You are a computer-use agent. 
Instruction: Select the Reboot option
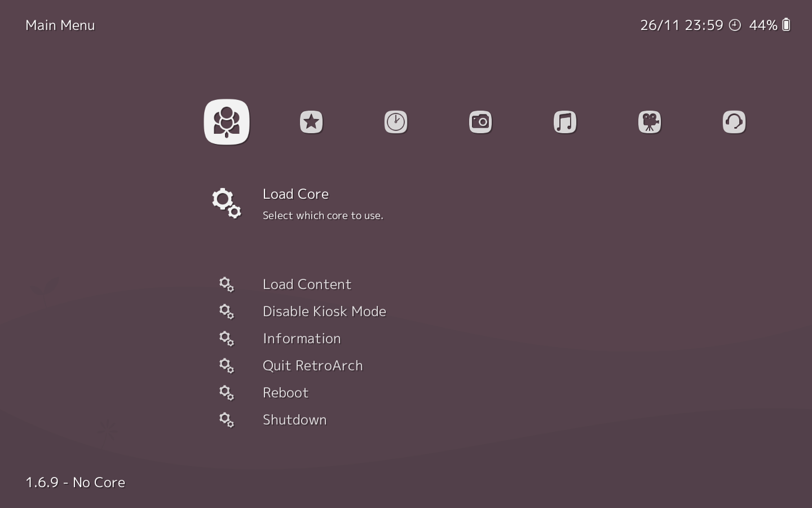[x=285, y=392]
